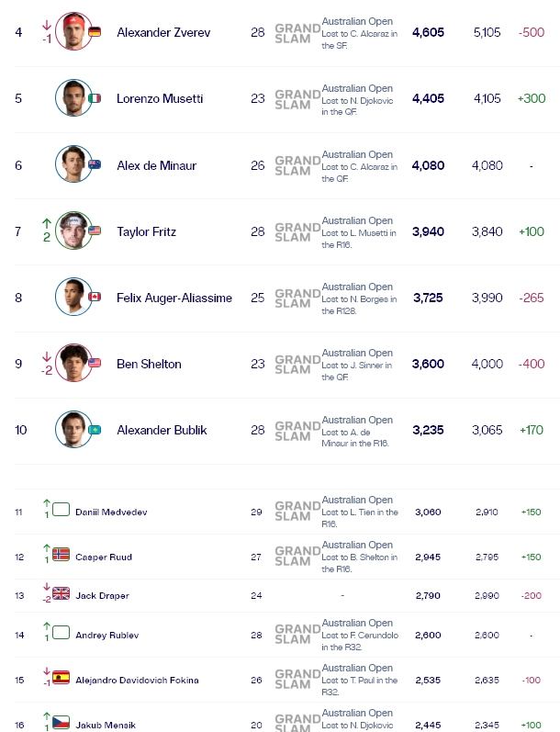Click the Spanish flag by Davidovich Fokina

[62, 678]
